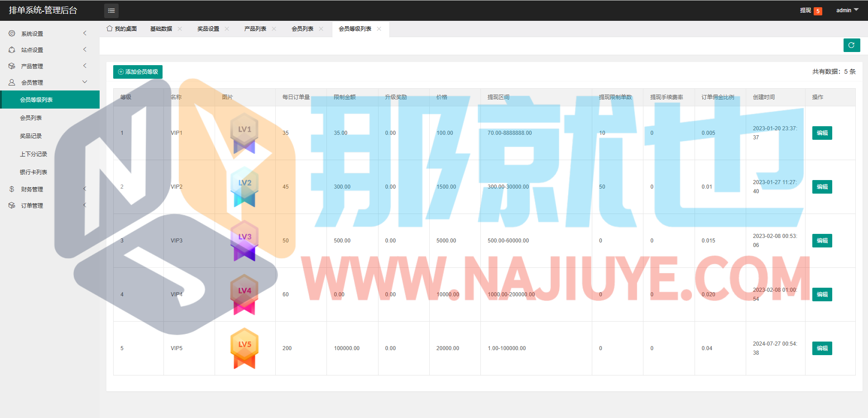
Task: Click the 财务管理 dollar icon
Action: click(x=12, y=189)
